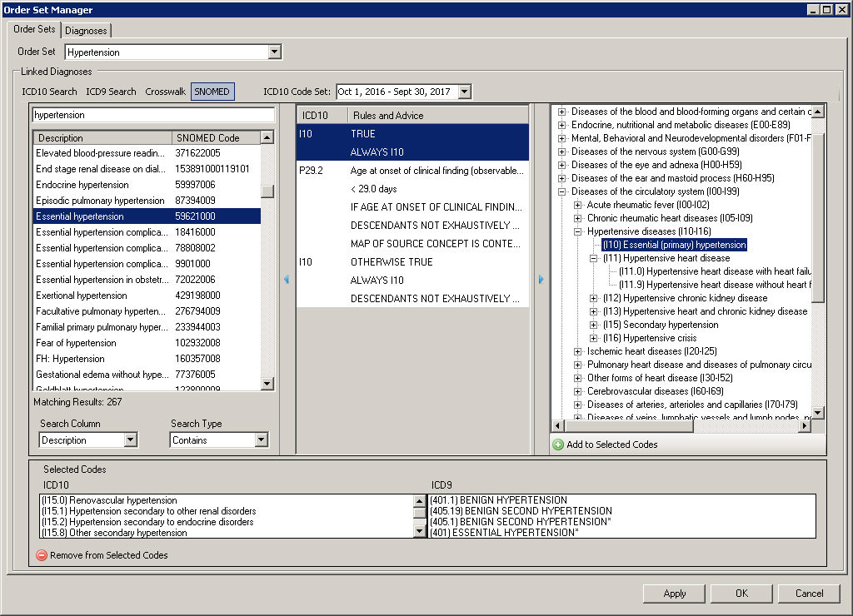
Task: Click the ICD10 tree horizontal scrollbar right arrow
Action: click(x=805, y=426)
